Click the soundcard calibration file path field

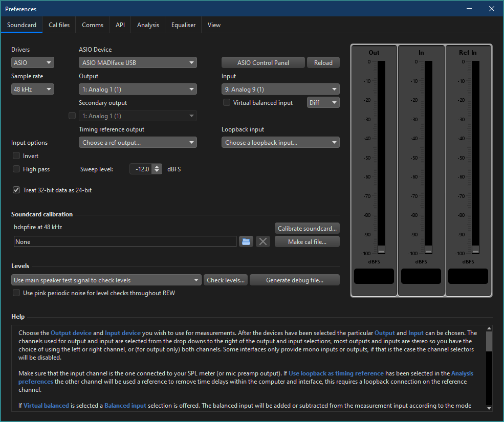(125, 242)
